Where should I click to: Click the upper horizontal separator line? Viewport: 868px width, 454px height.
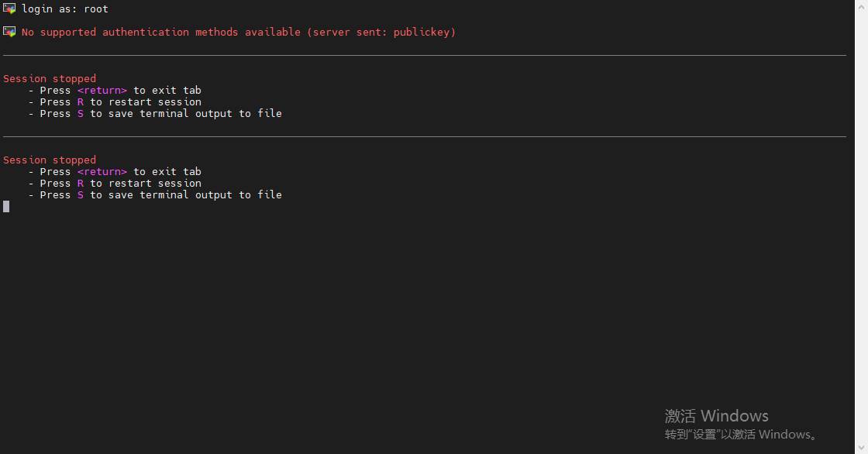tap(425, 56)
